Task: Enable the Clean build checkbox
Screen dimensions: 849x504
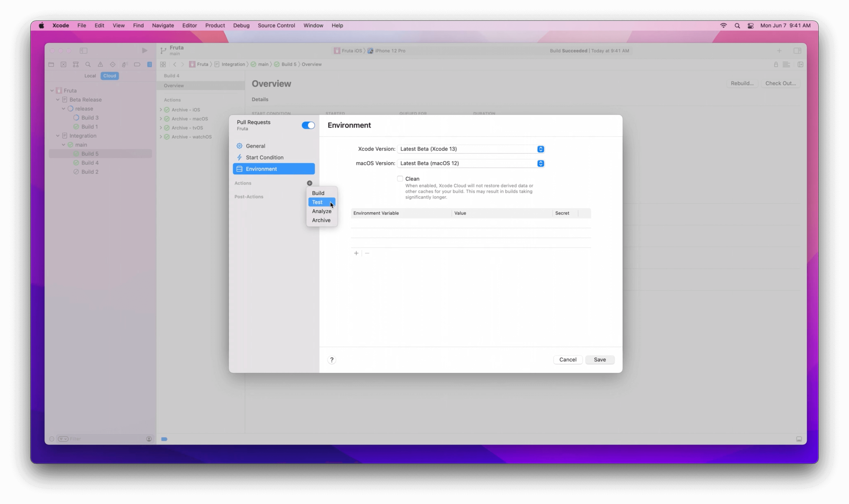Action: point(400,178)
